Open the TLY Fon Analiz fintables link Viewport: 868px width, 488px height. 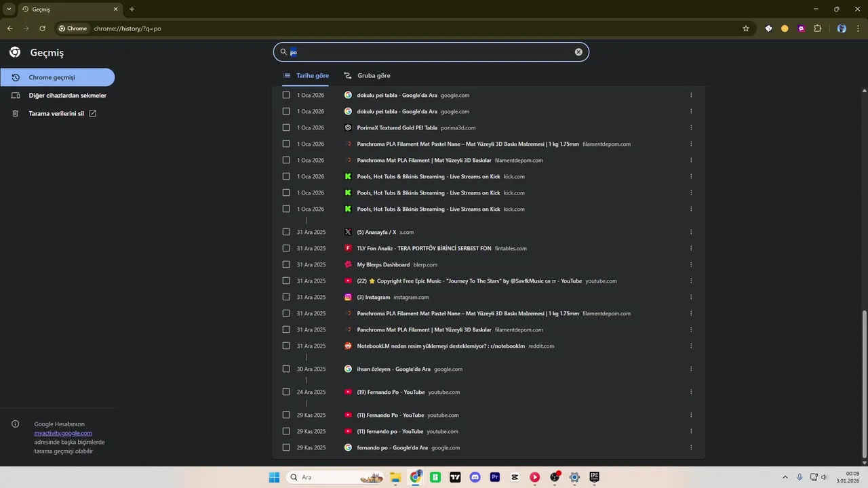(x=424, y=248)
